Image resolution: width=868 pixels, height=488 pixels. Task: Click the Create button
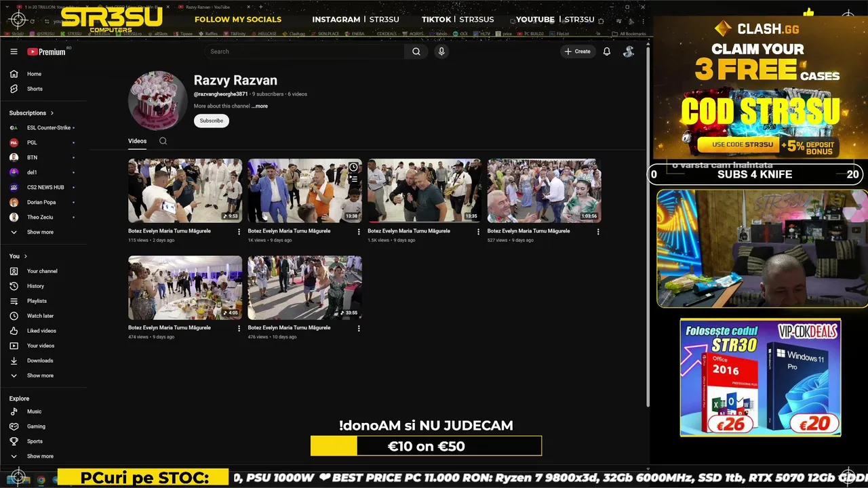[x=577, y=52]
